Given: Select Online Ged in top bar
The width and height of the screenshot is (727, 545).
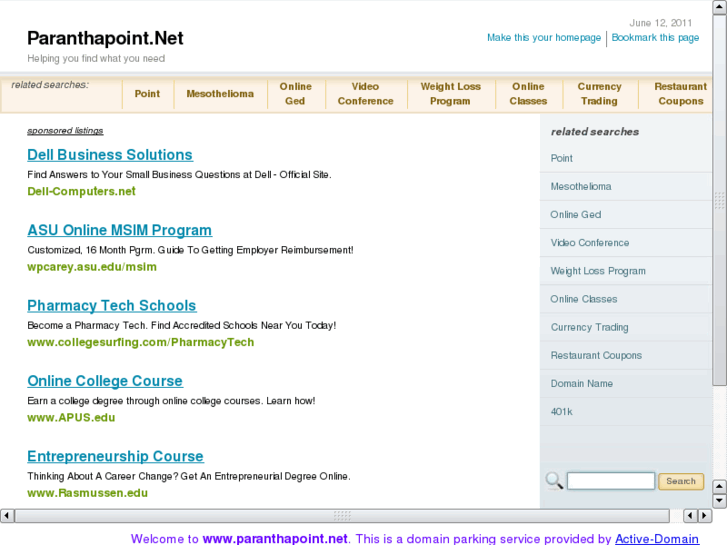Looking at the screenshot, I should [295, 94].
